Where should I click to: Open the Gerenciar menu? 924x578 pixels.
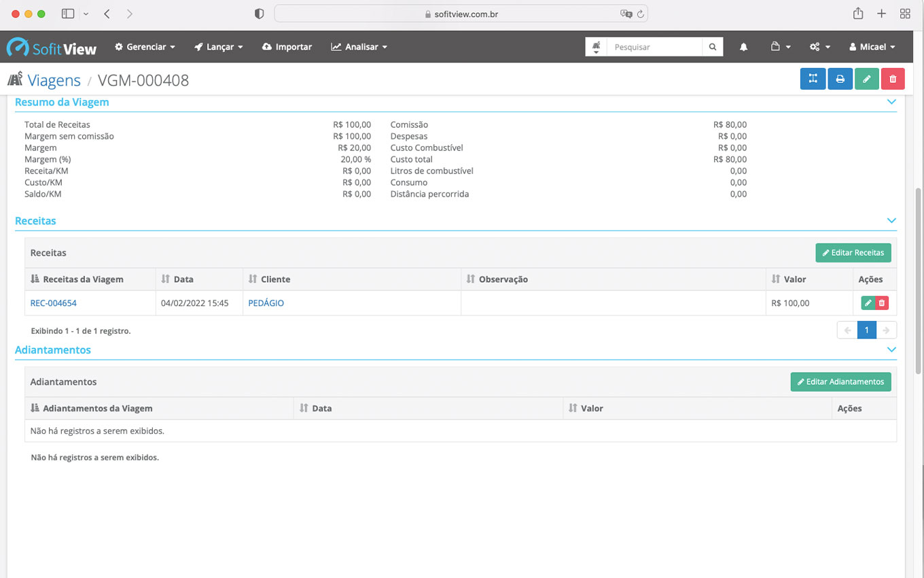145,47
